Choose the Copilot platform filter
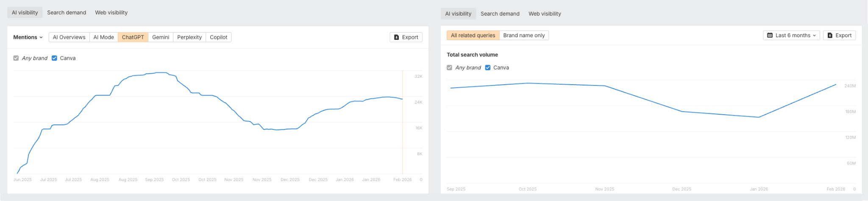This screenshot has width=868, height=201. pyautogui.click(x=219, y=37)
